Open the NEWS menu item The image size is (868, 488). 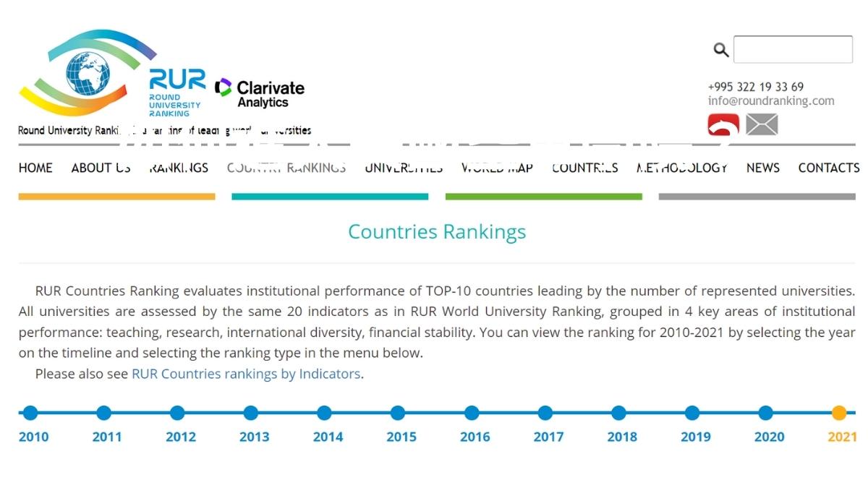point(763,168)
